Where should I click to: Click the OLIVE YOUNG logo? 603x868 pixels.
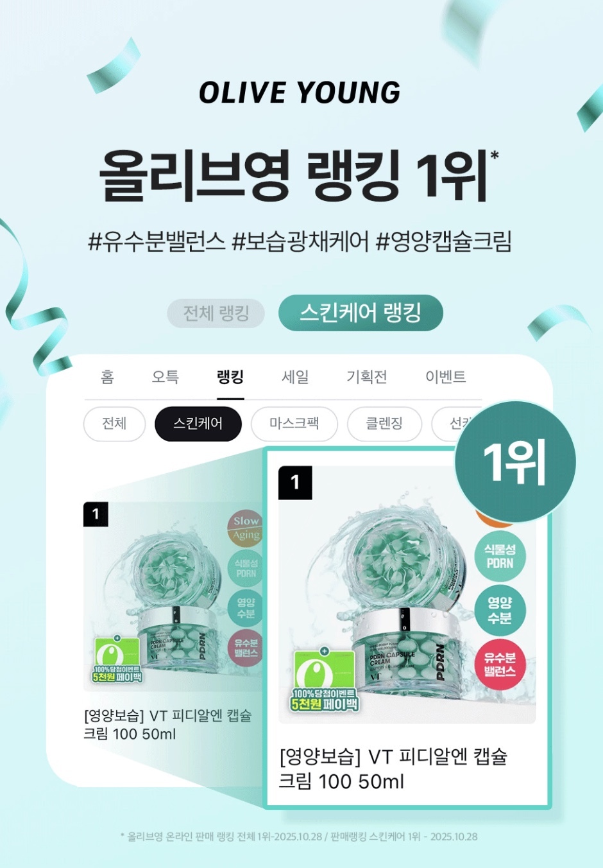pyautogui.click(x=300, y=93)
